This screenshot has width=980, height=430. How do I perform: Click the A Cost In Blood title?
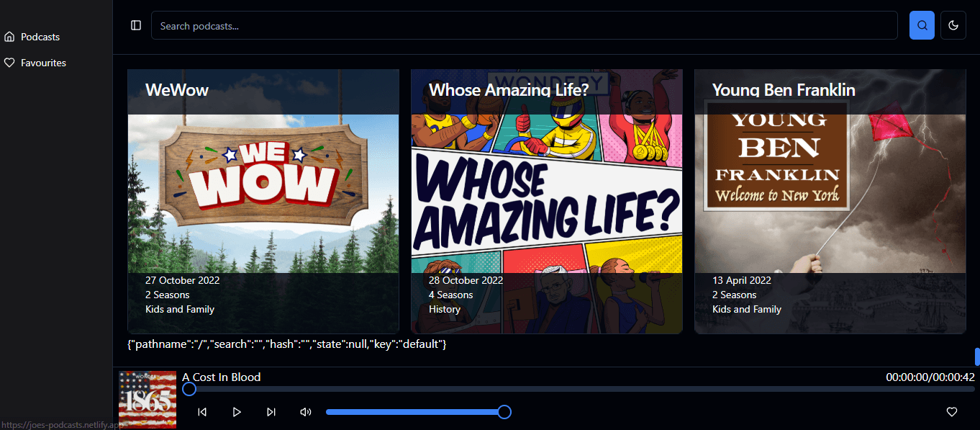221,377
